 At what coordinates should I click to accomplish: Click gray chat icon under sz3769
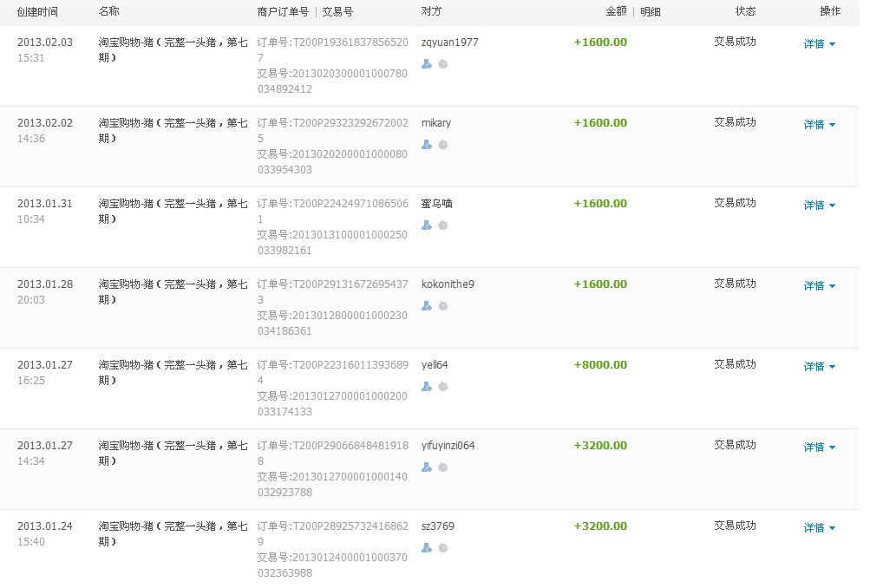click(x=442, y=548)
